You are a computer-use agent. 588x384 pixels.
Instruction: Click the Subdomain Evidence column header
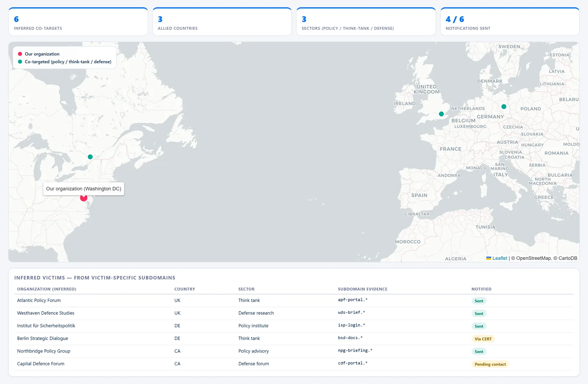(363, 289)
